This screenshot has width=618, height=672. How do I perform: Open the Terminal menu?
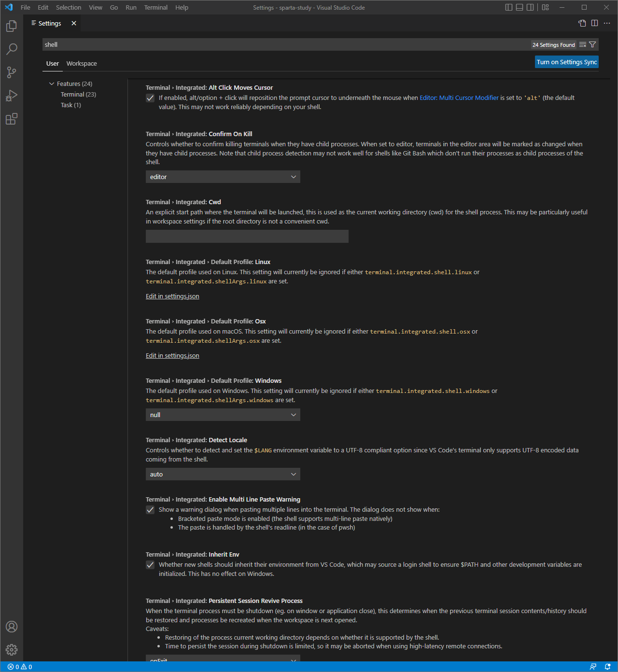click(x=156, y=7)
